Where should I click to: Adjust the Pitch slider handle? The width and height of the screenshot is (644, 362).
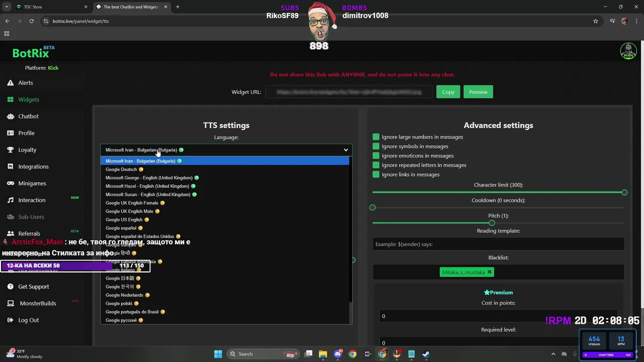coord(492,223)
